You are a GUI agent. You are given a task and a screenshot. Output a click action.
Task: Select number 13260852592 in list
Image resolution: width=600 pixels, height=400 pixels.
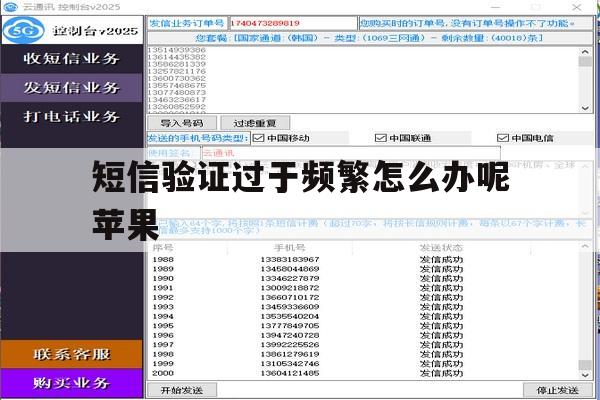pos(177,106)
